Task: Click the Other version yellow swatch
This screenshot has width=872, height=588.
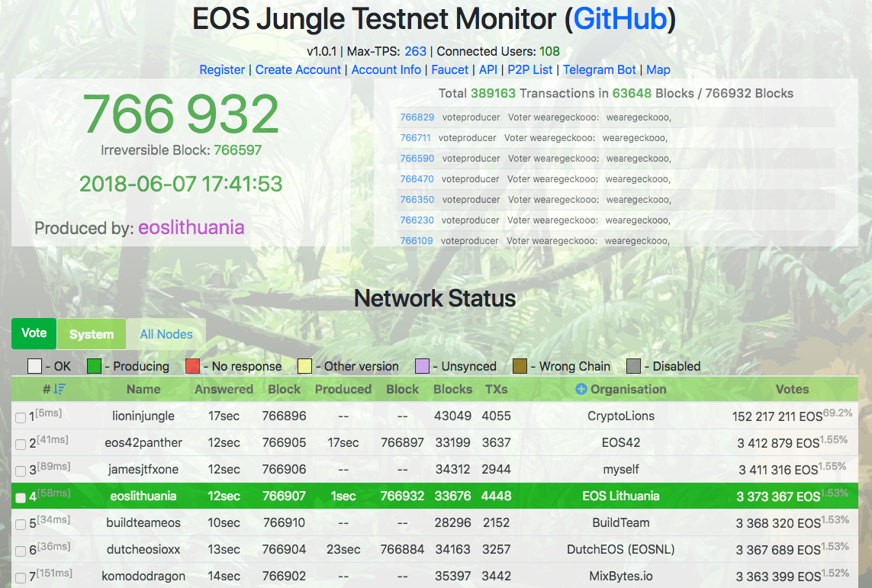Action: click(304, 366)
